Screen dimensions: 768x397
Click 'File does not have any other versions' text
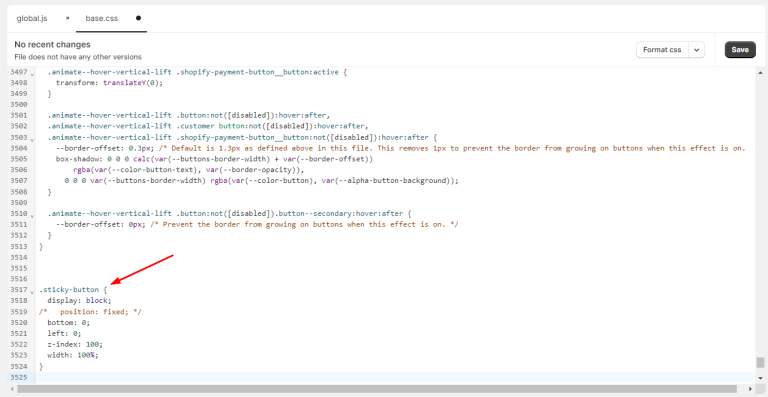pyautogui.click(x=78, y=57)
